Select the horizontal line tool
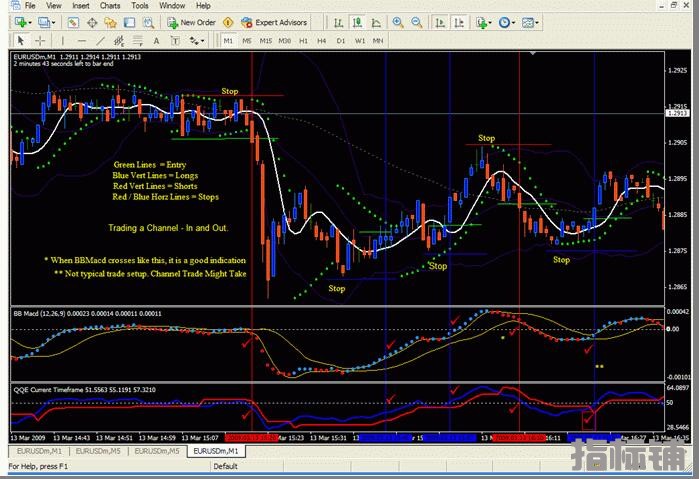This screenshot has width=699, height=479. 82,41
